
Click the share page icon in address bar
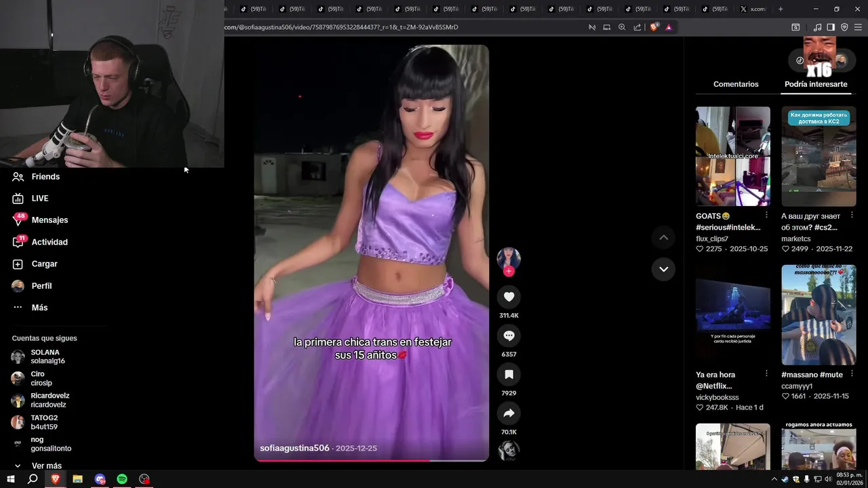tap(637, 27)
